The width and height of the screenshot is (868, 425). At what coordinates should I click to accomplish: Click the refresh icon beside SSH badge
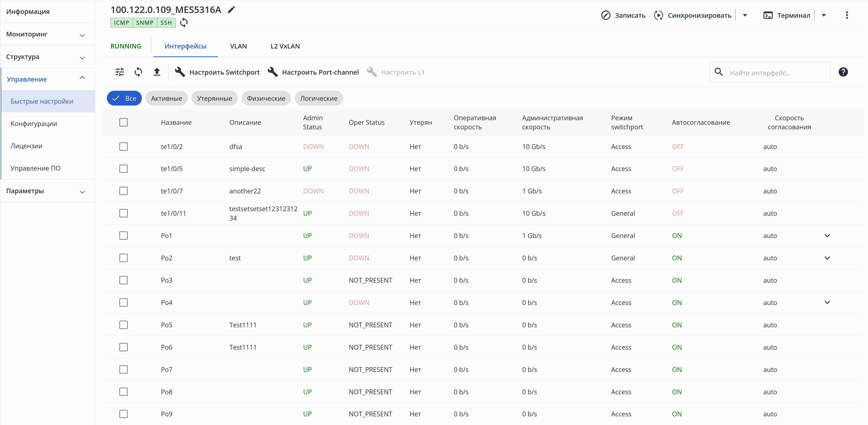(184, 23)
